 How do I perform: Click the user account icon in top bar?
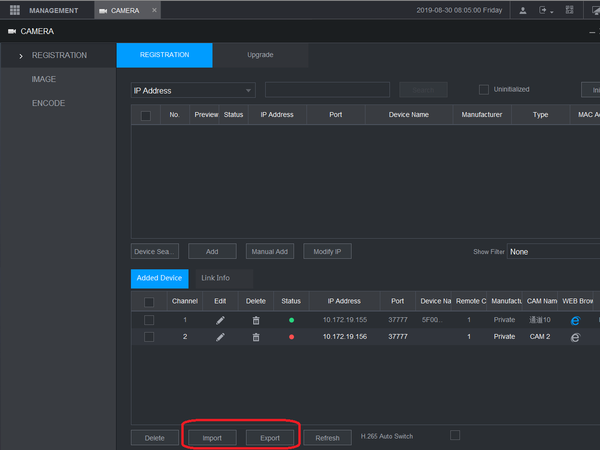pos(524,10)
